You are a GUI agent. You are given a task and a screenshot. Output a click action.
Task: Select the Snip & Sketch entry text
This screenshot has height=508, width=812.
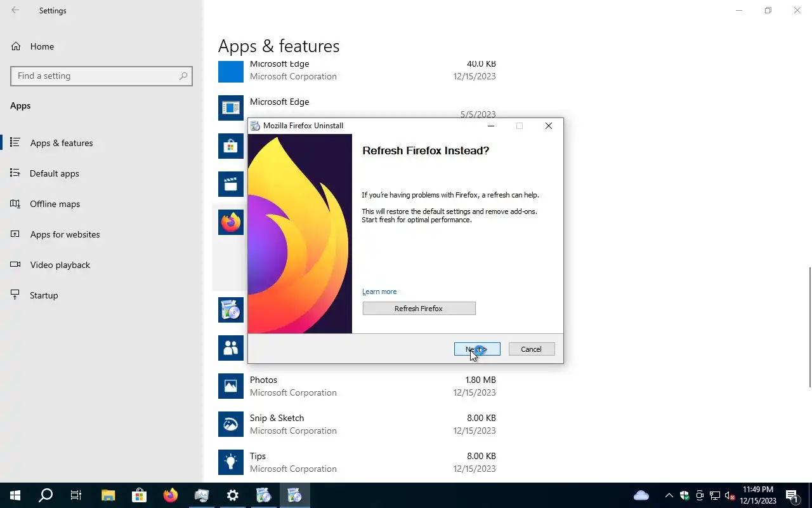pos(277,418)
